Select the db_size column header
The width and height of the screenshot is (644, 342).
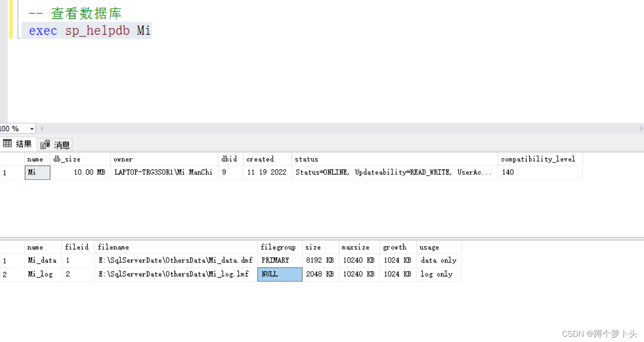[67, 159]
